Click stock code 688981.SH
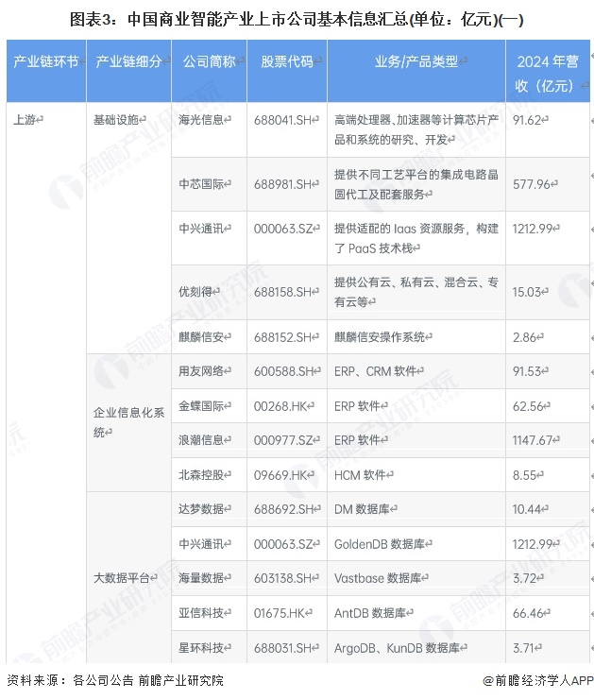The height and width of the screenshot is (700, 594). tap(284, 184)
